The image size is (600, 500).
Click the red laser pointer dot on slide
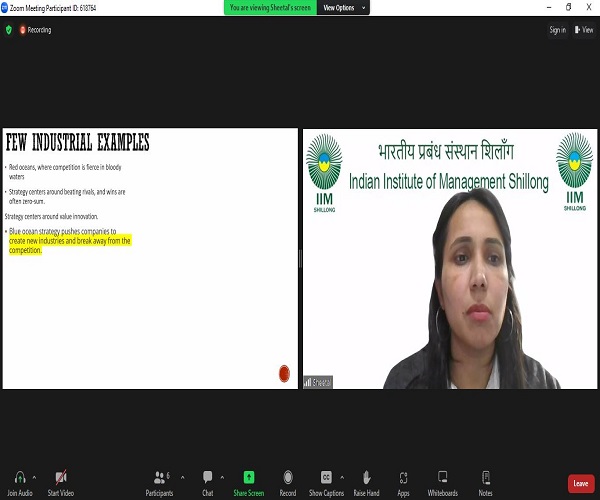(284, 373)
